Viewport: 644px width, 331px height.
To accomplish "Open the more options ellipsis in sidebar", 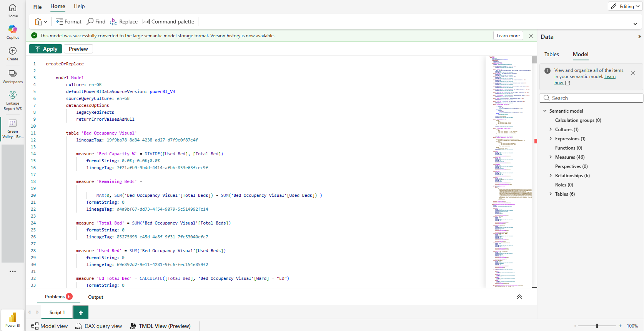I will [13, 271].
